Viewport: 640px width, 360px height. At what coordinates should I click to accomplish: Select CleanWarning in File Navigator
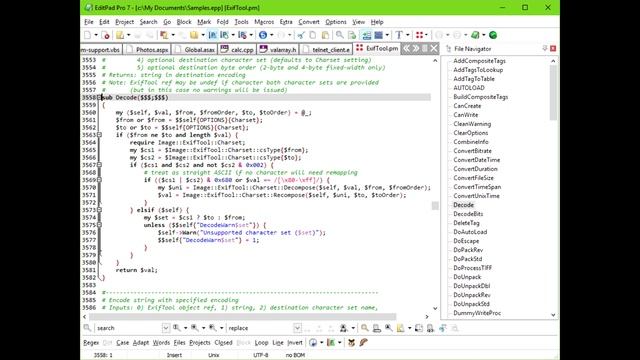pyautogui.click(x=472, y=124)
